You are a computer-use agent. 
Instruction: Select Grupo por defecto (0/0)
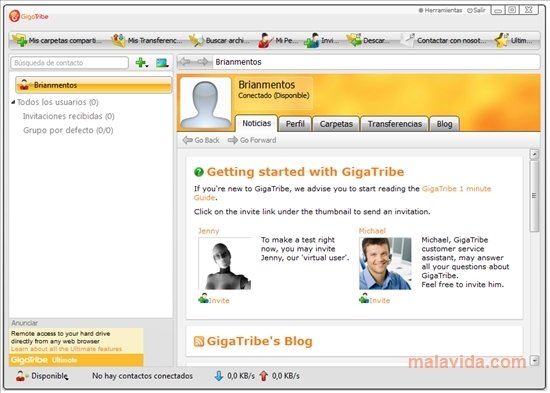tap(68, 130)
